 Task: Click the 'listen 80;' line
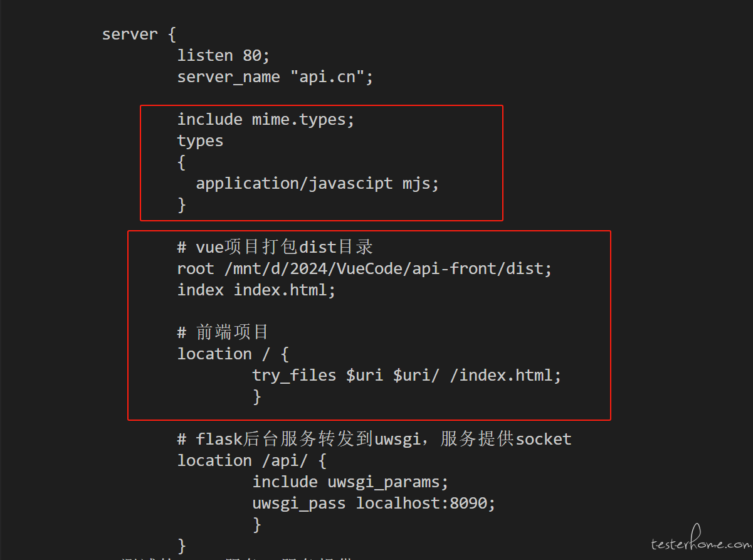[223, 56]
